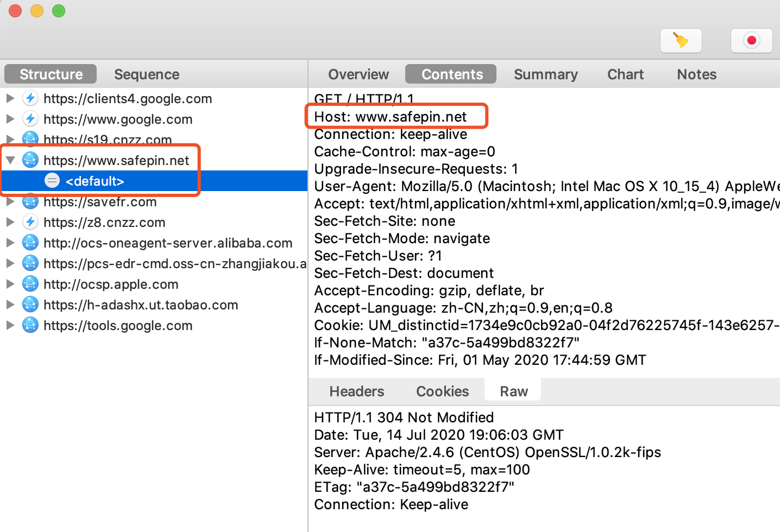Expand the clients4.google.com host entry
The image size is (780, 532).
click(10, 98)
